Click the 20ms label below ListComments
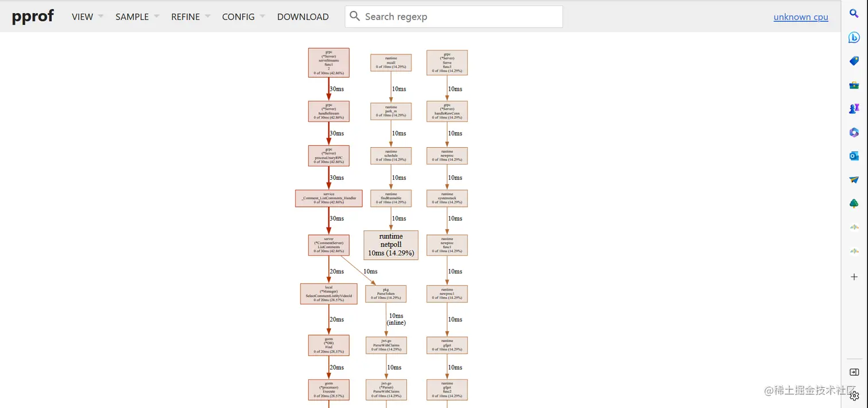Image resolution: width=868 pixels, height=408 pixels. pyautogui.click(x=336, y=271)
